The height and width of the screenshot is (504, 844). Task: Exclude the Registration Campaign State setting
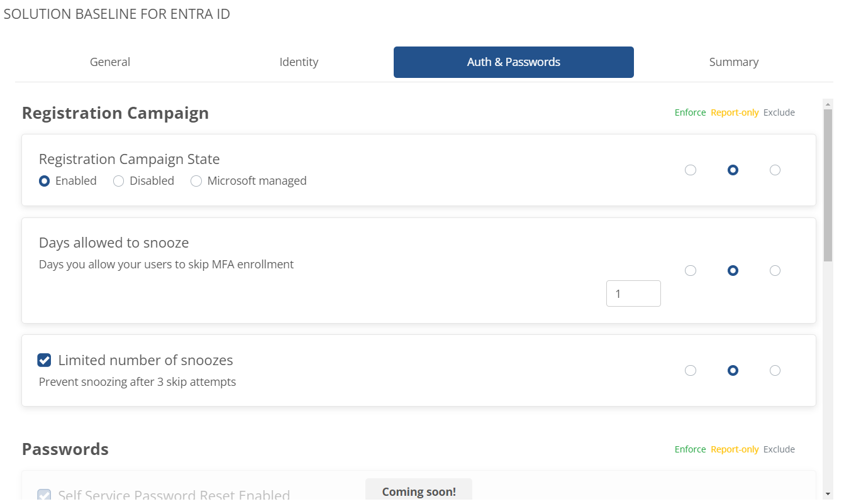[775, 170]
